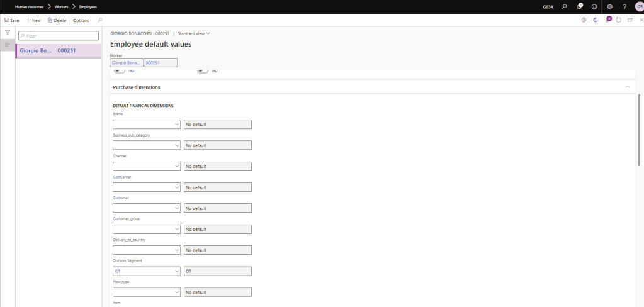Toggle the left partially hidden switch
This screenshot has height=307, width=644.
pos(118,70)
